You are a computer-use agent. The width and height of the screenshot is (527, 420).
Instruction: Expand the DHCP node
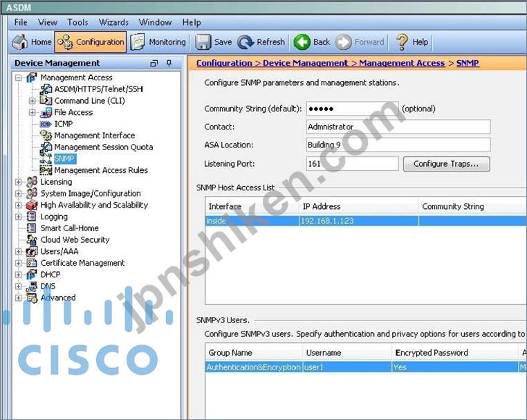coord(18,275)
